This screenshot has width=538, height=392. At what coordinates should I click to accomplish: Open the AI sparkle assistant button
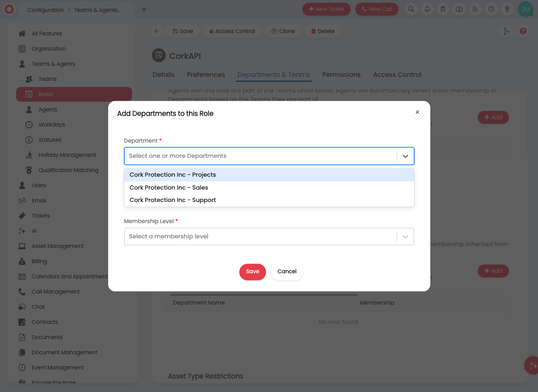[532, 365]
